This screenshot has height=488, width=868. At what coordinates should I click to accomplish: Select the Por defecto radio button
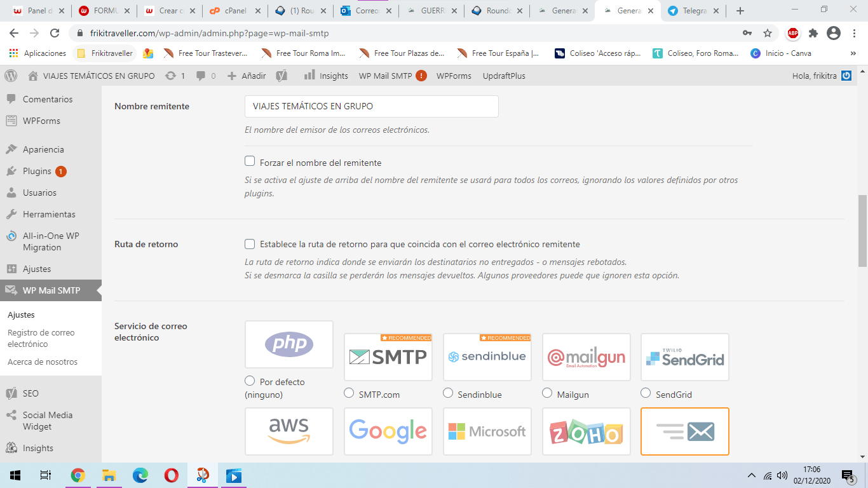(x=250, y=381)
